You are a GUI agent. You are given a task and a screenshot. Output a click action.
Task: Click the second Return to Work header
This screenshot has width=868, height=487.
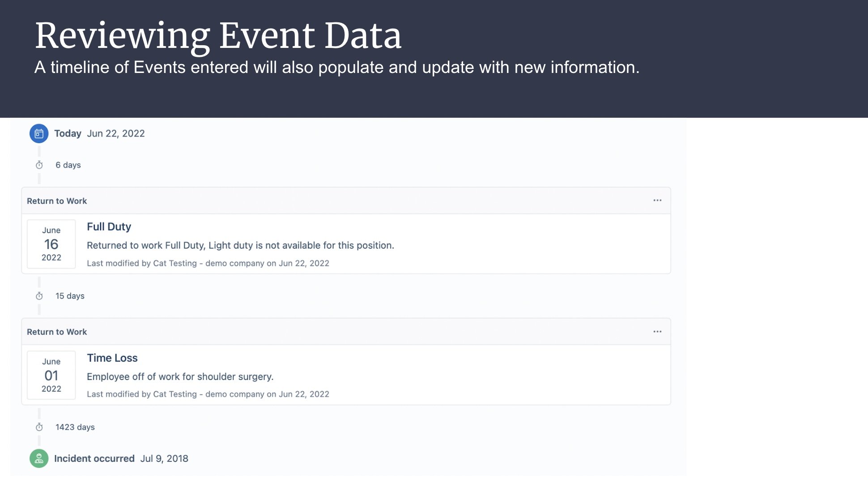pos(346,332)
